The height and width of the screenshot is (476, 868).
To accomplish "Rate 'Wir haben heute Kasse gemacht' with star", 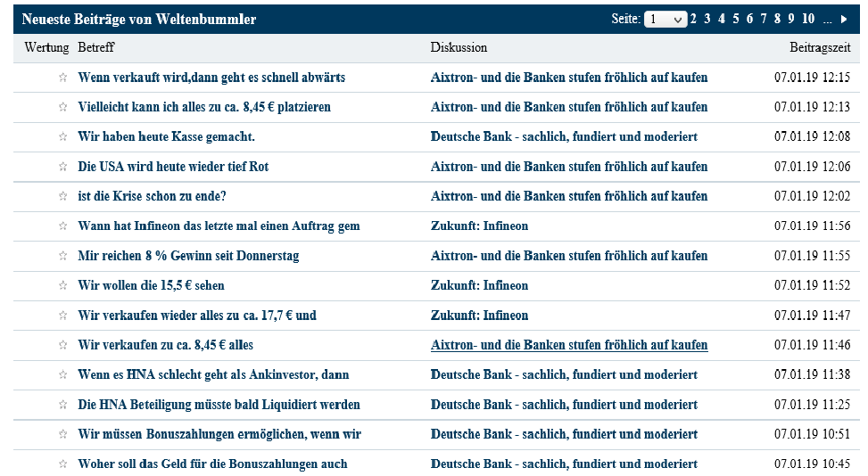I will point(62,136).
